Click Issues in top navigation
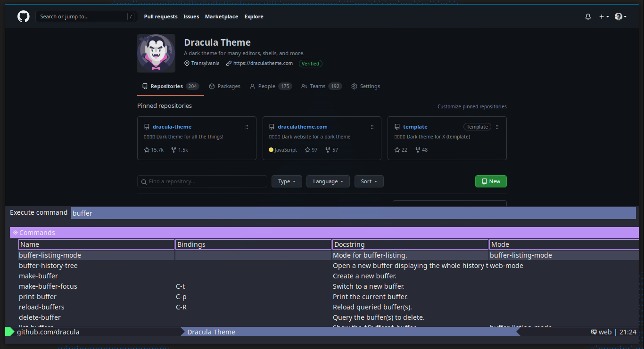Image resolution: width=644 pixels, height=349 pixels. click(191, 16)
